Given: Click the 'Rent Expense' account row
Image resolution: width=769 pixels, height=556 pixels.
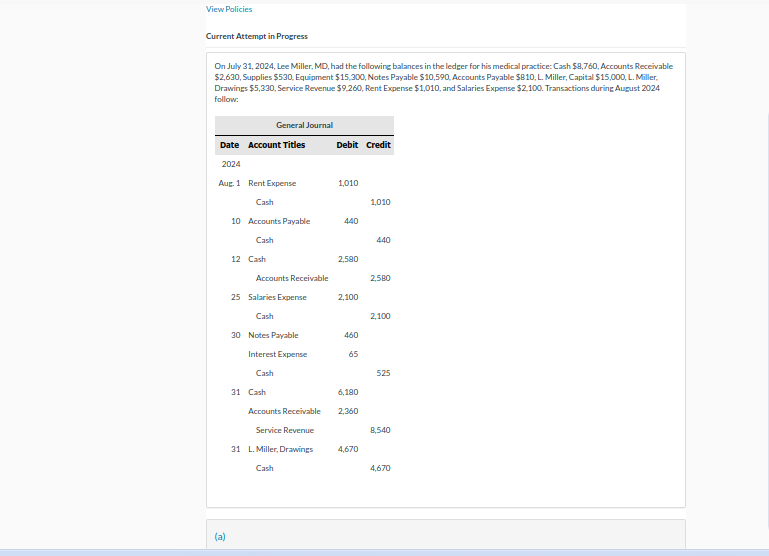Looking at the screenshot, I should [272, 183].
